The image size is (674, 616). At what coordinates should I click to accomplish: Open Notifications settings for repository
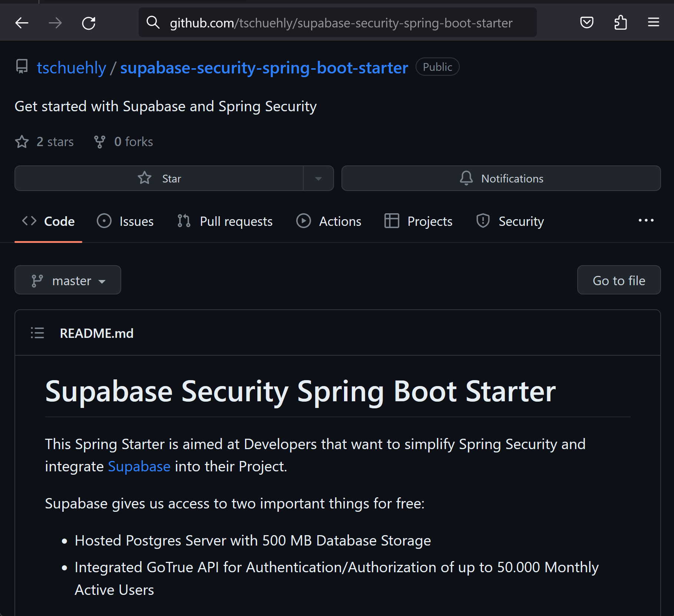(x=501, y=178)
